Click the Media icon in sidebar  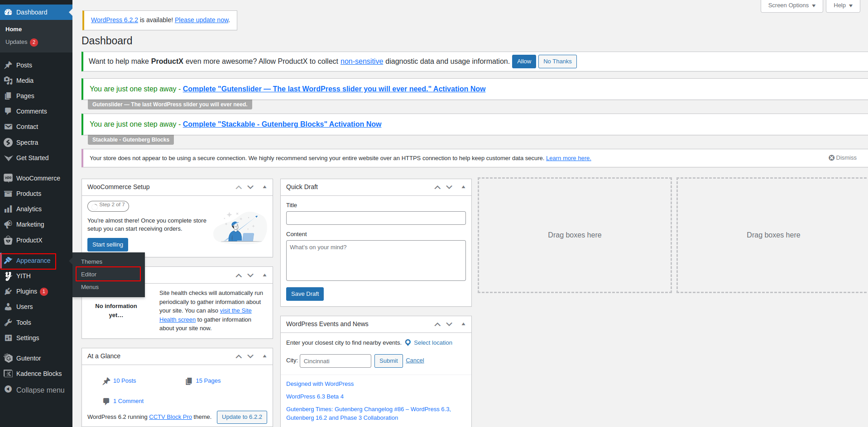coord(8,81)
